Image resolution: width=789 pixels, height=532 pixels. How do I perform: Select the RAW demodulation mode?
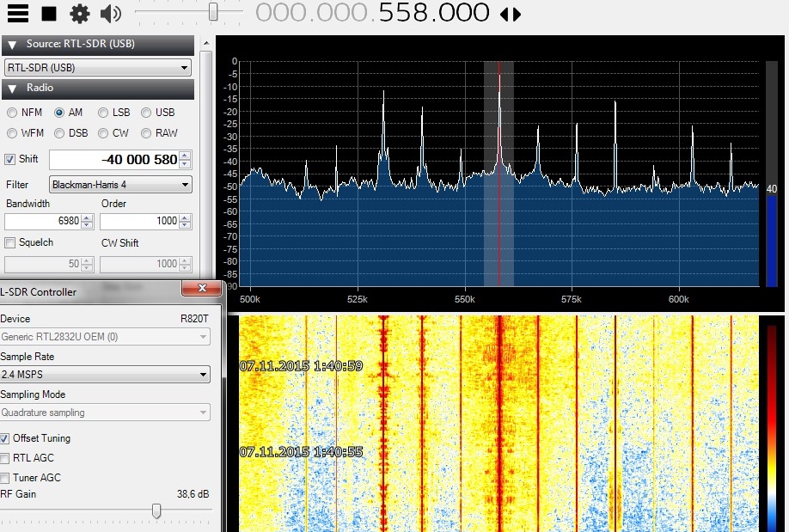pyautogui.click(x=146, y=133)
